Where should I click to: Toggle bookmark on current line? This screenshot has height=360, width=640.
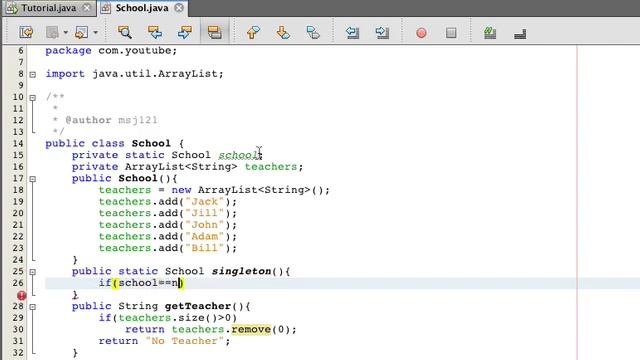[x=313, y=32]
